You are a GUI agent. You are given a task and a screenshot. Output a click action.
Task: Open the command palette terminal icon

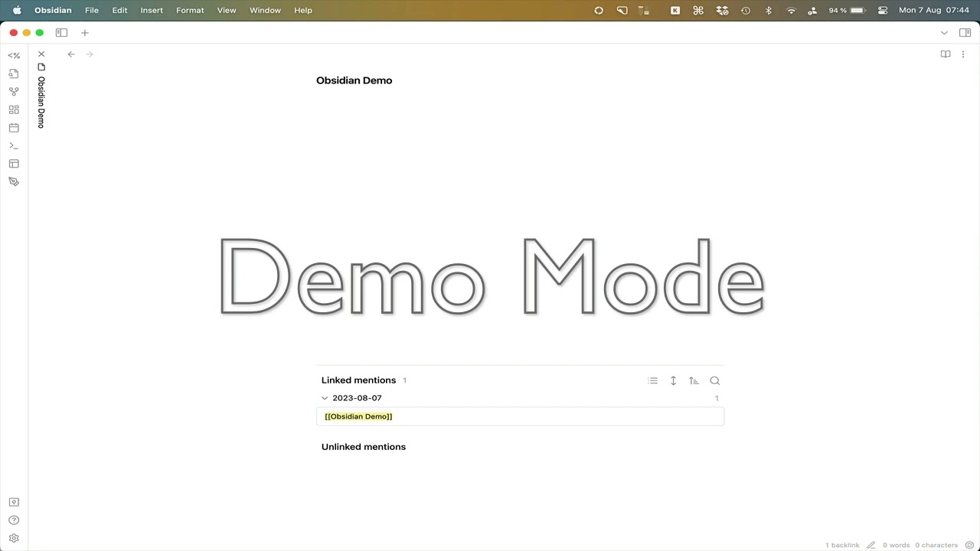coord(14,145)
